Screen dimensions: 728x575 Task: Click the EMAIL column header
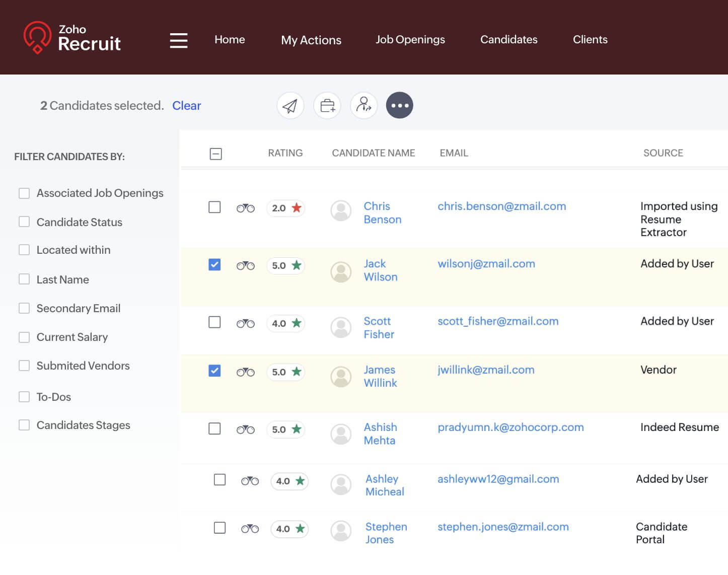click(x=454, y=153)
